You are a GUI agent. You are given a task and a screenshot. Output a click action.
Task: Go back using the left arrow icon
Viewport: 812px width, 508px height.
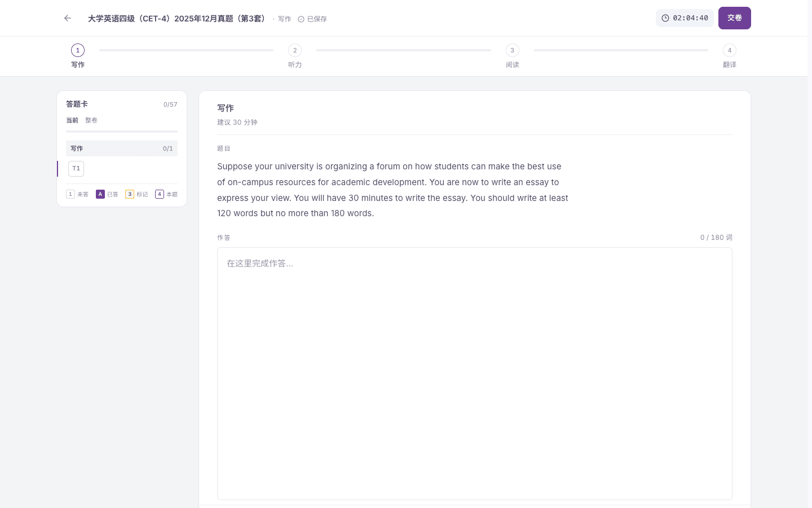click(68, 18)
